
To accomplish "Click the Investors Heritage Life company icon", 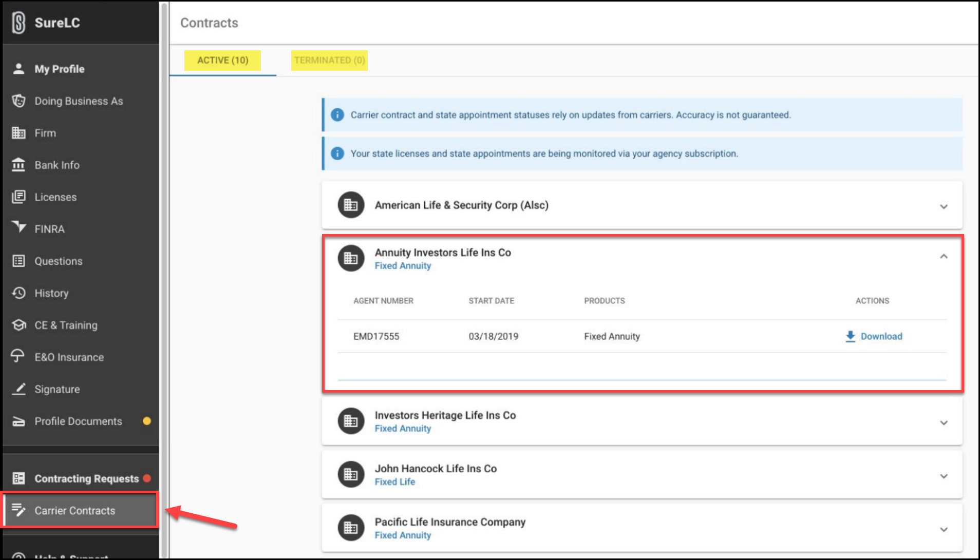I will 351,421.
